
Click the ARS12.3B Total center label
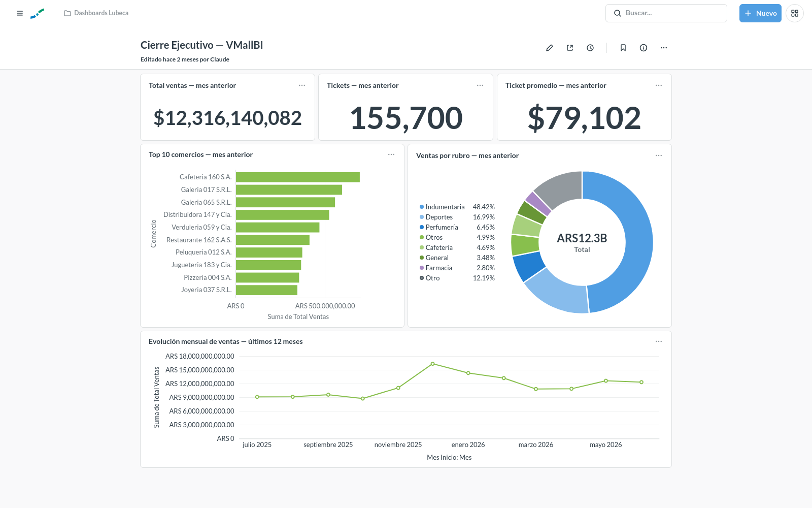point(582,242)
